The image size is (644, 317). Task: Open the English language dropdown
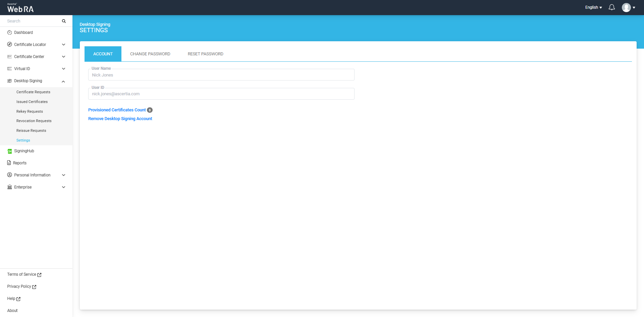click(593, 7)
